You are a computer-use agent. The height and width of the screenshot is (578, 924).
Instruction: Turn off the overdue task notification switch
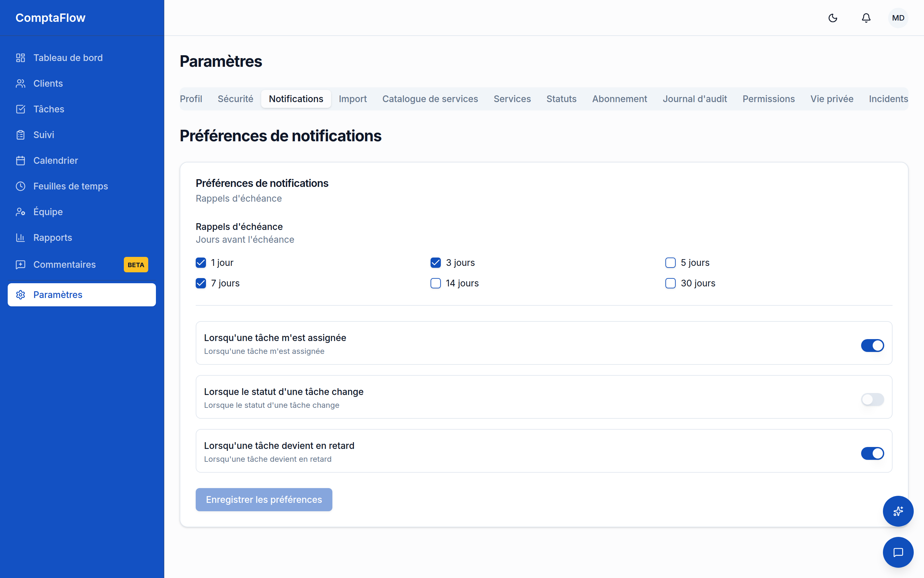(872, 453)
